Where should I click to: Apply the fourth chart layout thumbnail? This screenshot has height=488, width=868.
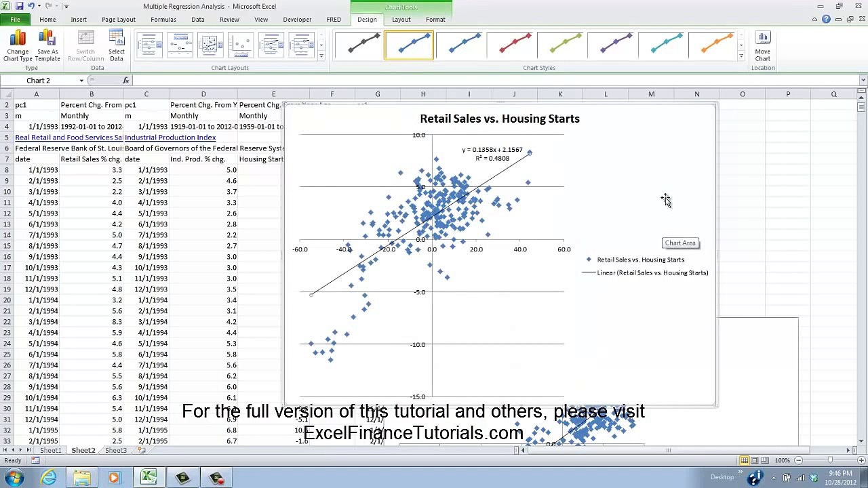241,46
